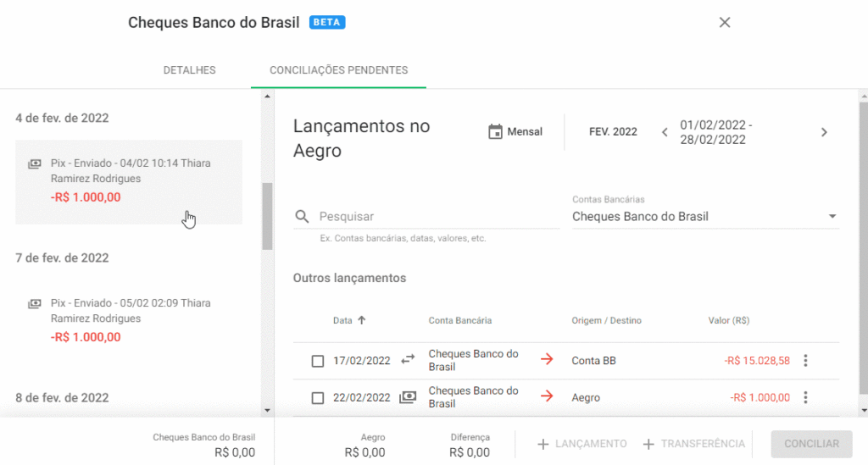Click the add Lançamento button
The image size is (868, 465).
581,444
